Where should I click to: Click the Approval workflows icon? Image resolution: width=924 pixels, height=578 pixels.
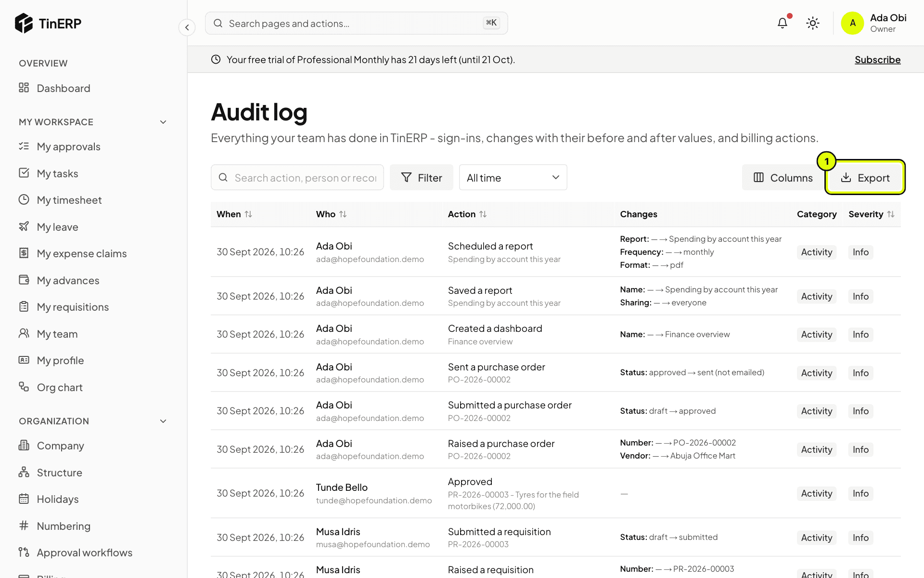pos(24,552)
